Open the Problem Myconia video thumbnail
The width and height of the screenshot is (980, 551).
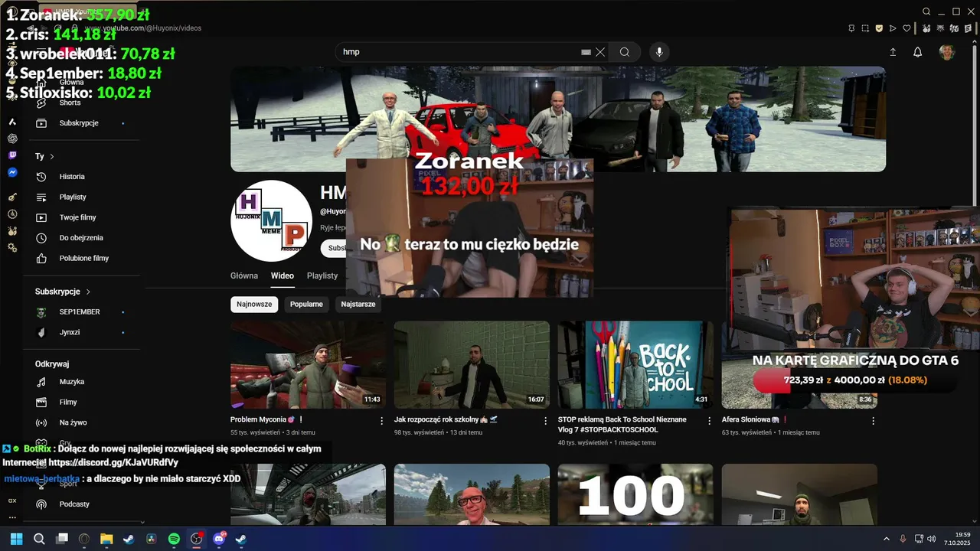tap(308, 364)
